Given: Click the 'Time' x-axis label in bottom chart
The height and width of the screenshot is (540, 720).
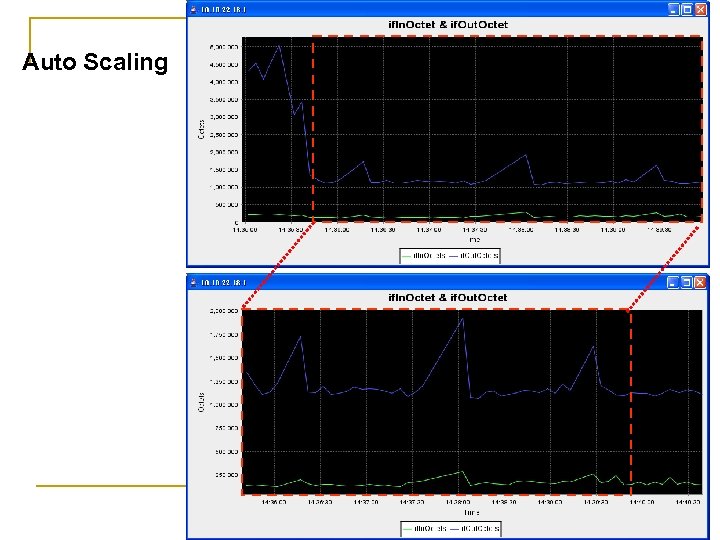Looking at the screenshot, I should tap(472, 512).
